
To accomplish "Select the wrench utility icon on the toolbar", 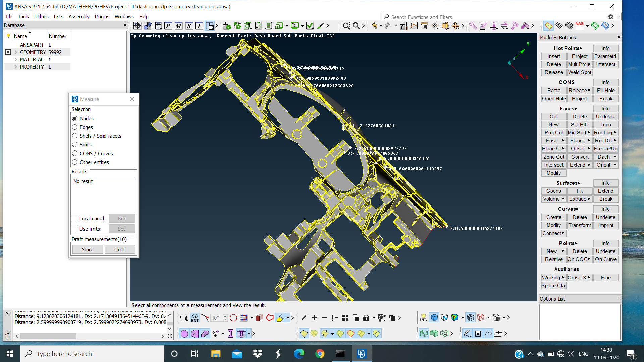I will click(473, 25).
